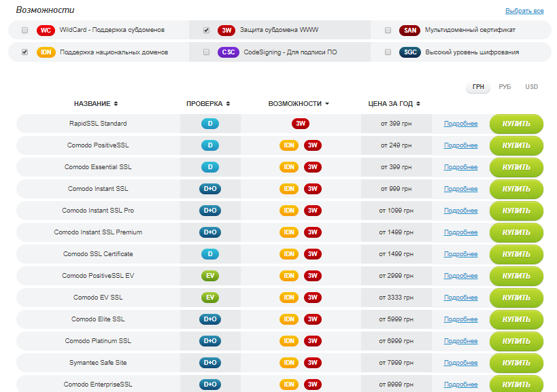Click the IDN badge in the Comodo Instant SSL Pro row

pyautogui.click(x=289, y=211)
